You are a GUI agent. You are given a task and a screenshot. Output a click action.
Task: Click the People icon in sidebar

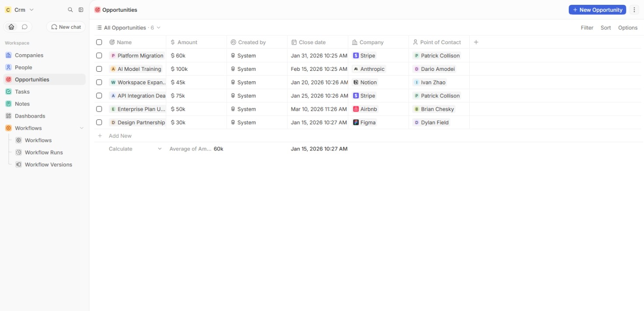tap(8, 67)
